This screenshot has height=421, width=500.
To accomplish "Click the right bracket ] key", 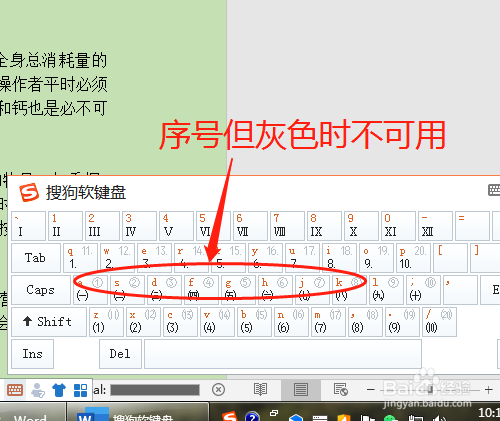I will [x=486, y=258].
